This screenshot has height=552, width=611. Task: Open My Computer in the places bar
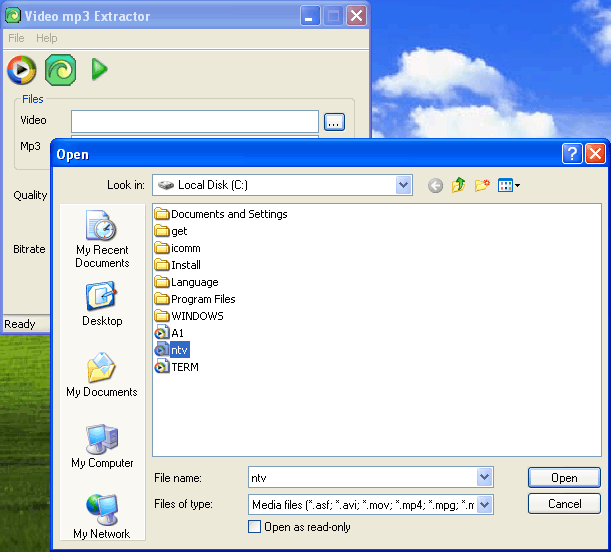click(x=102, y=446)
